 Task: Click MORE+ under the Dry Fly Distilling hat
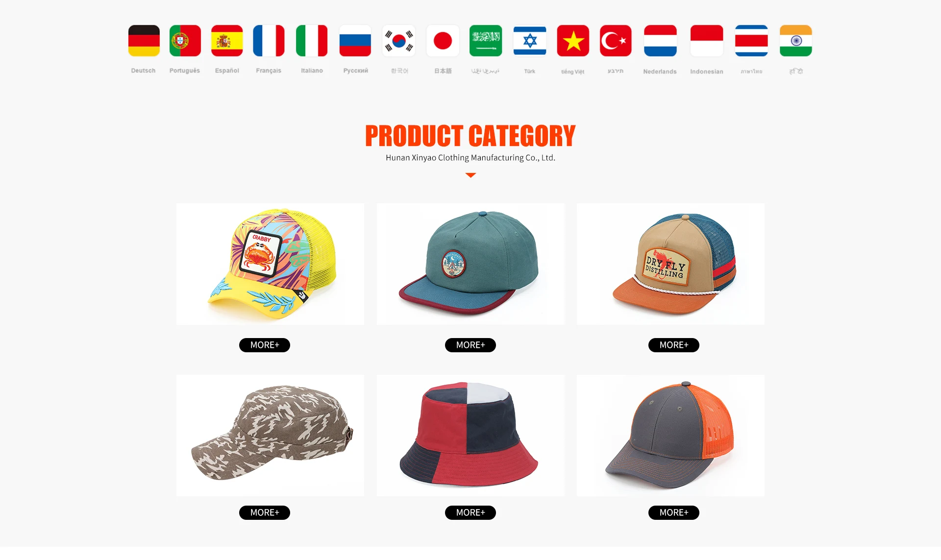pyautogui.click(x=674, y=345)
